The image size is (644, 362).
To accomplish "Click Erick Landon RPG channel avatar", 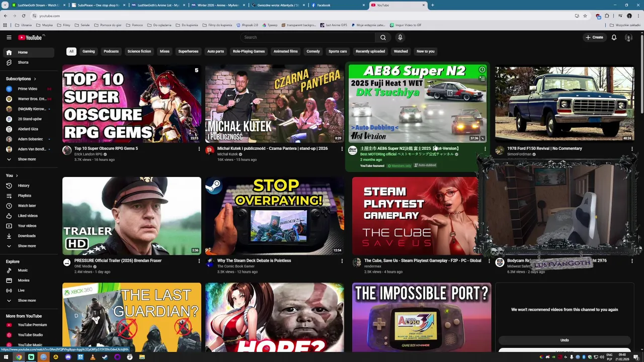I will pos(67,150).
